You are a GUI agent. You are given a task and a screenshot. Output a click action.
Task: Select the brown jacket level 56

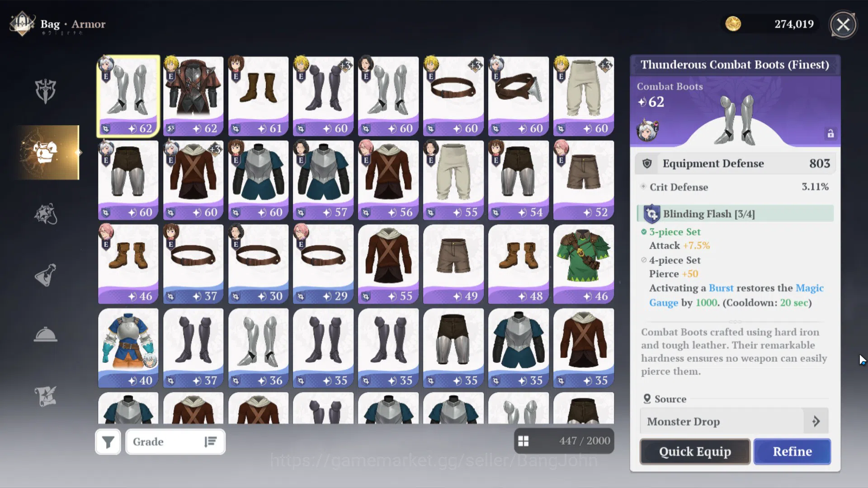(x=388, y=180)
